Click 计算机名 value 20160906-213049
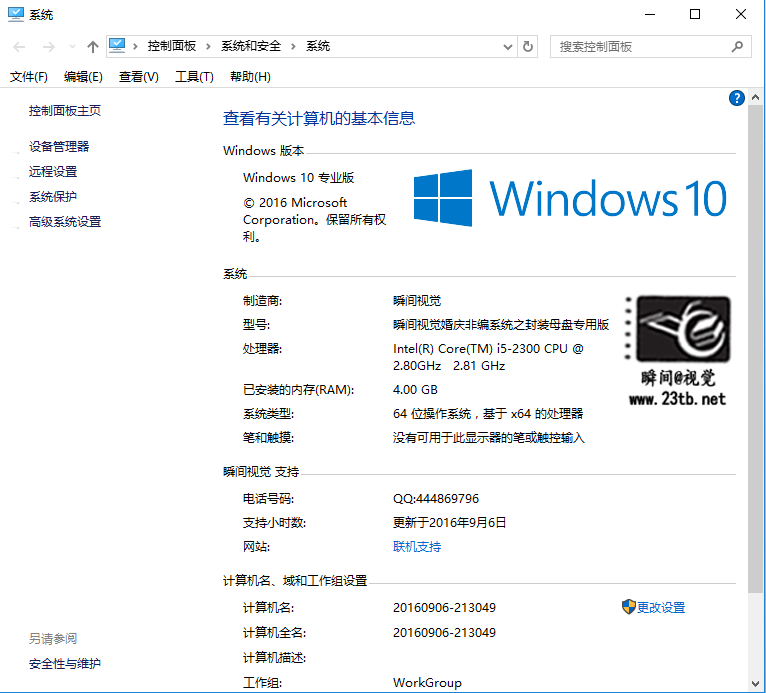 click(x=444, y=608)
